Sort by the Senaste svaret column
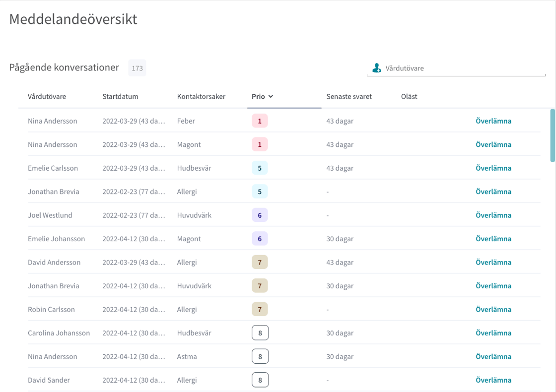556x392 pixels. [349, 96]
